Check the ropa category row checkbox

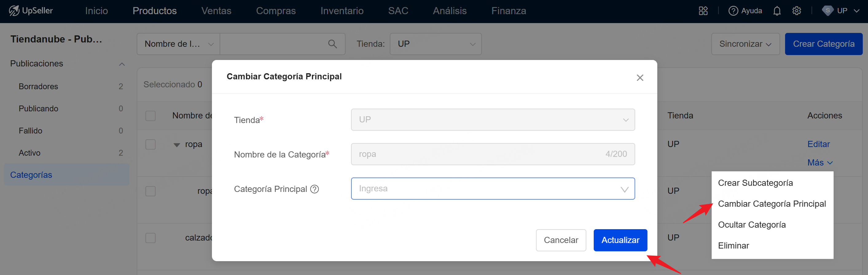[x=150, y=144]
